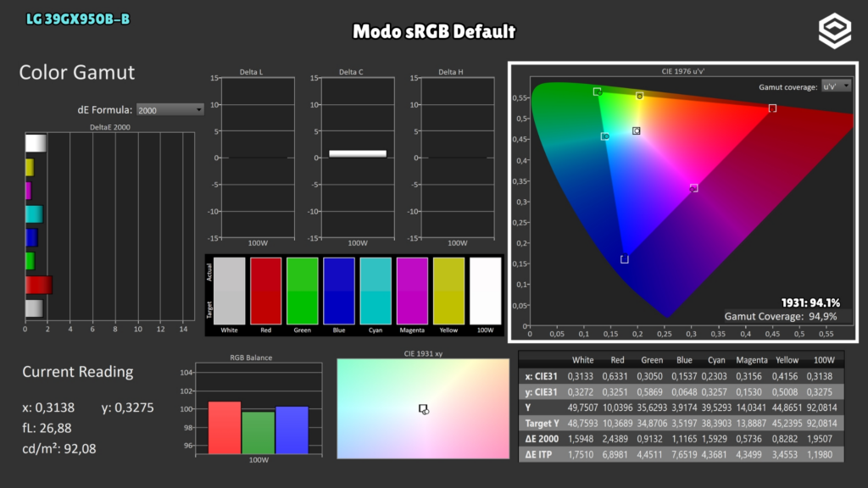Click the Gamut Coverage: 94,9% label
Image resolution: width=868 pixels, height=488 pixels.
(781, 317)
